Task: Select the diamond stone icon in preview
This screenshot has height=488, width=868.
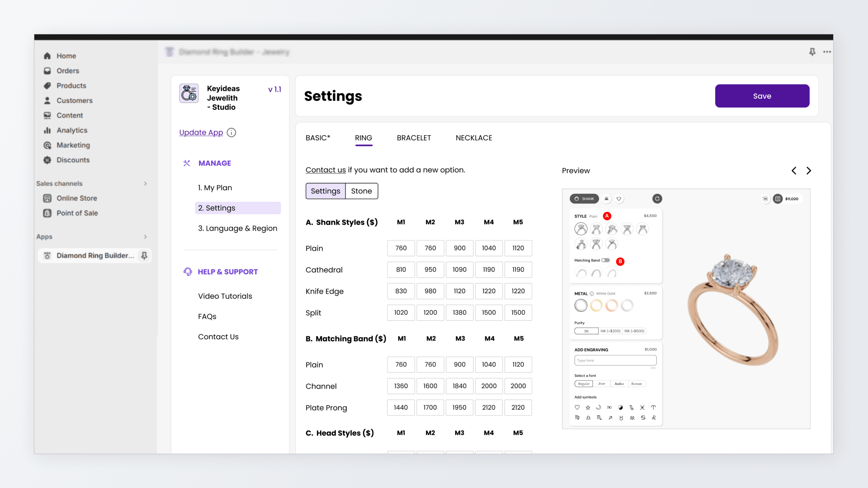Action: pos(619,199)
